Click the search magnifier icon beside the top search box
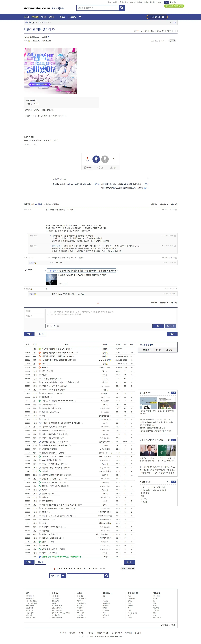The width and height of the screenshot is (201, 644). pos(122,8)
